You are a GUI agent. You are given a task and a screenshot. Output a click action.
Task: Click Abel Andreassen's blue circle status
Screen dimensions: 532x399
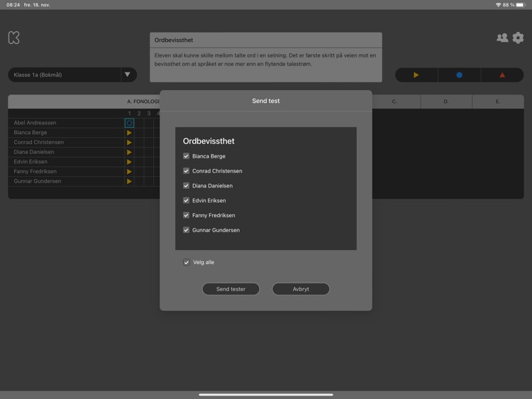point(129,123)
